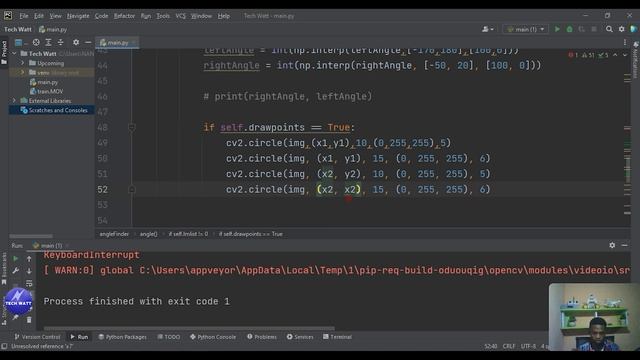Viewport: 640px width, 360px height.
Task: Open Project view selector dropdown
Action: pos(20,42)
